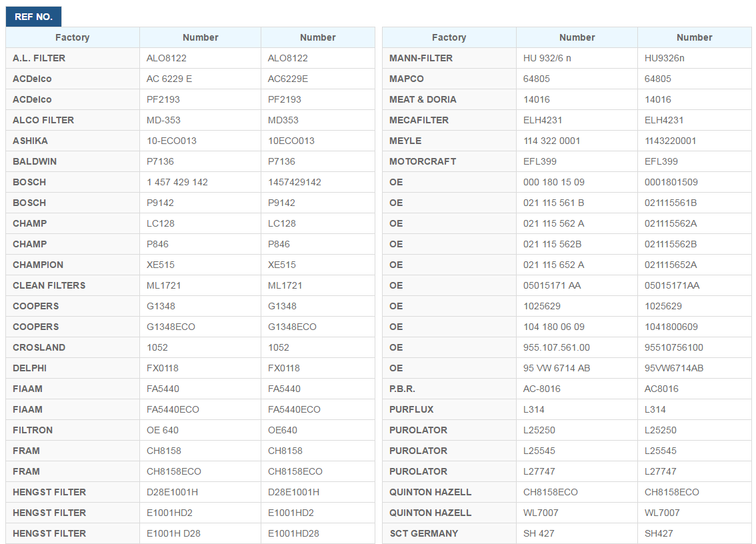Select MECAFILTER factory cell

point(449,120)
